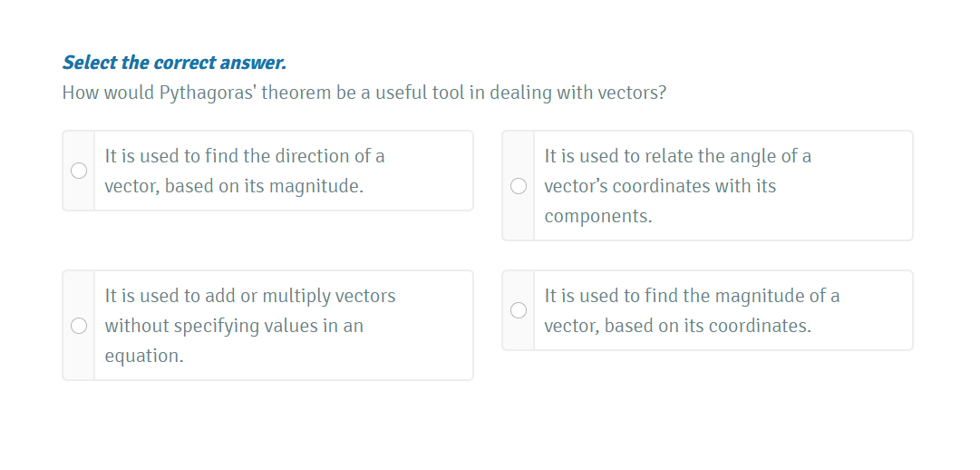
Task: Choose radio button for add or multiply vectors
Action: 79,325
